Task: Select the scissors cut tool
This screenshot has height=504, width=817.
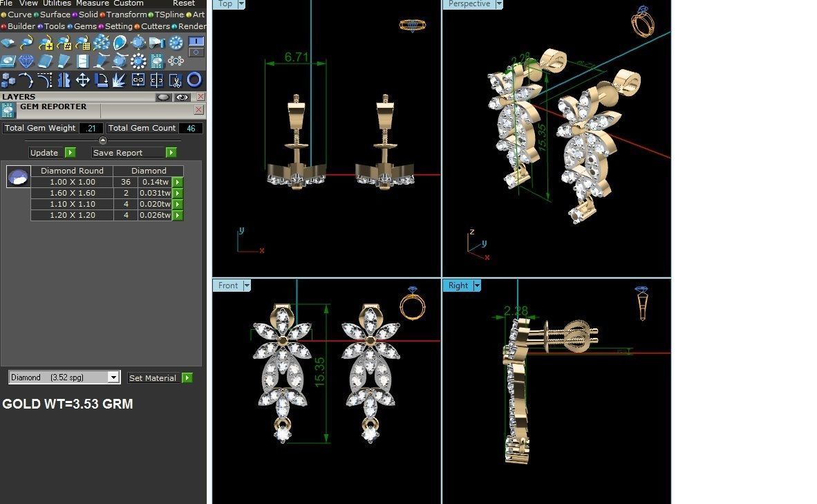Action: [x=176, y=80]
